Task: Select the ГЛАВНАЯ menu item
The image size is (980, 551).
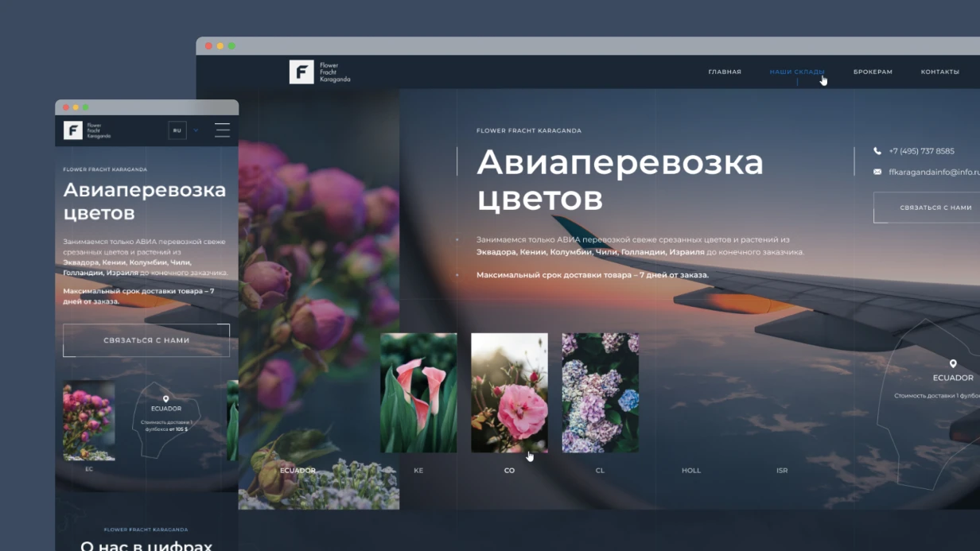Action: click(725, 71)
